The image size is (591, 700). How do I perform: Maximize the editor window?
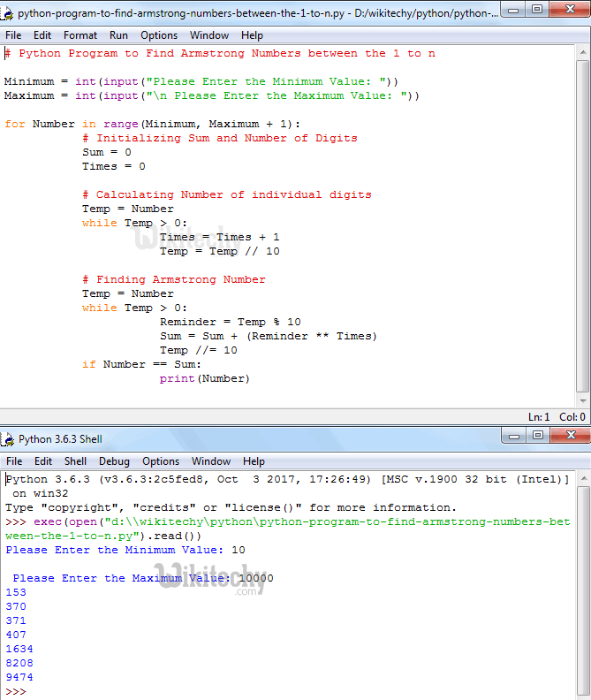click(538, 11)
